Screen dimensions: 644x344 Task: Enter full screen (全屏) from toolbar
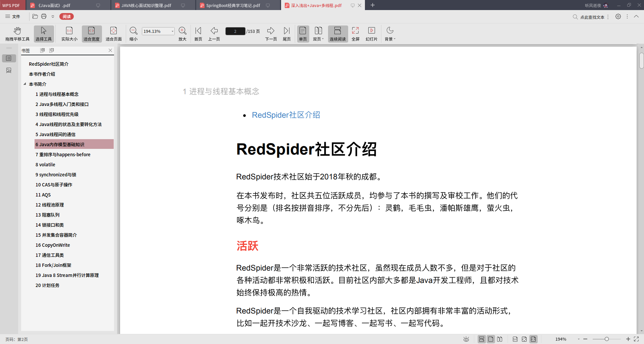(x=355, y=34)
